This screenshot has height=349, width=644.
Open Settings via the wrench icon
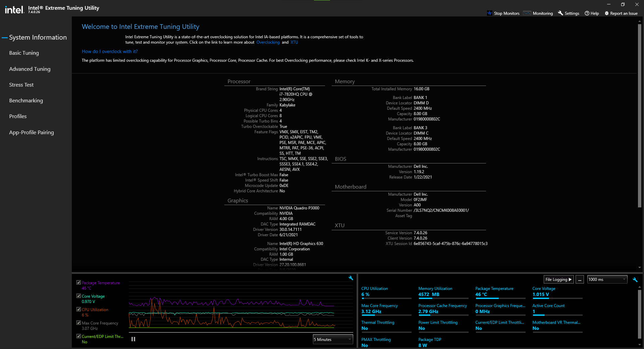[x=560, y=13]
